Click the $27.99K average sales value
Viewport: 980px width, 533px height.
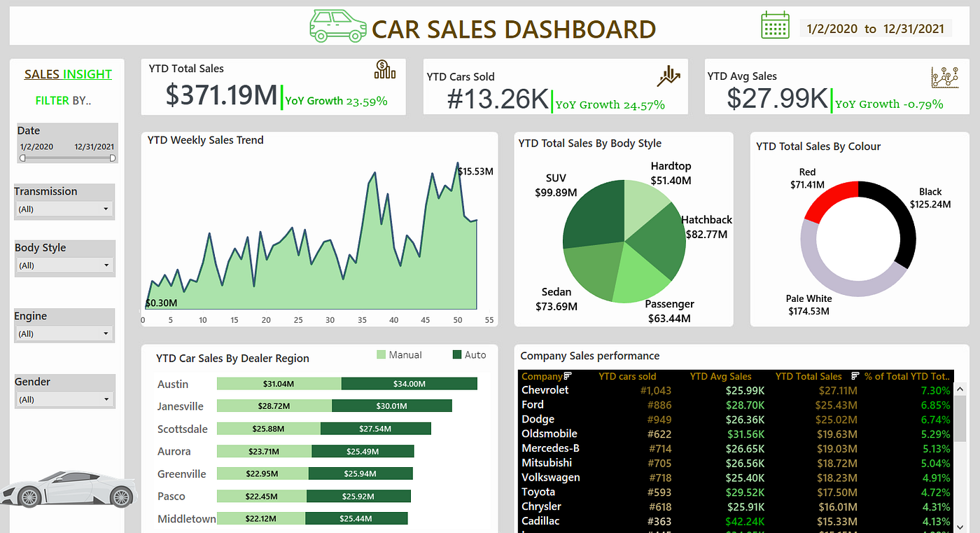tap(777, 99)
